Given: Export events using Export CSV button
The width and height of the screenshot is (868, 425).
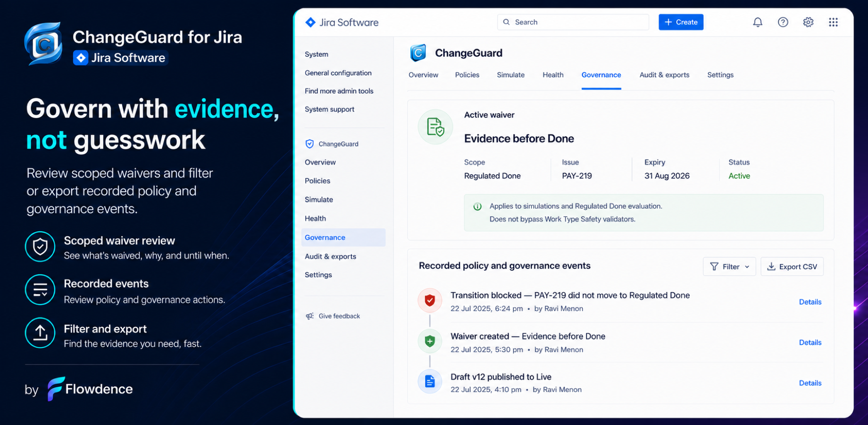Looking at the screenshot, I should 792,267.
